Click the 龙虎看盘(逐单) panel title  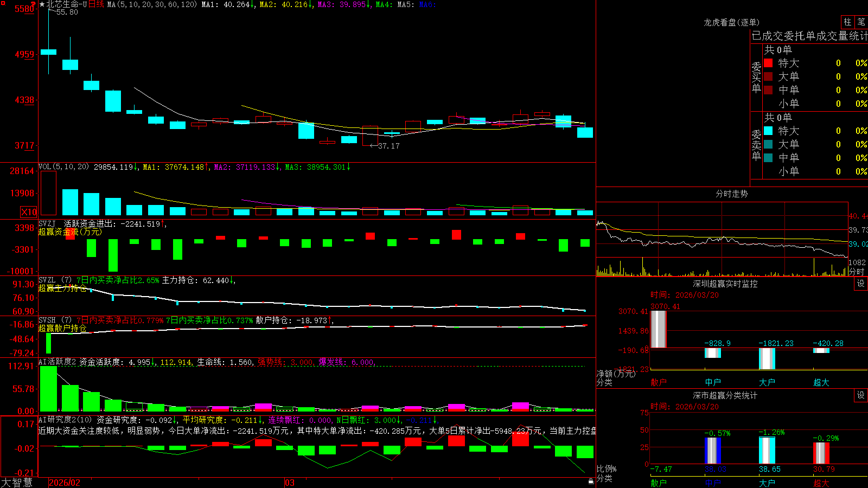(x=731, y=22)
